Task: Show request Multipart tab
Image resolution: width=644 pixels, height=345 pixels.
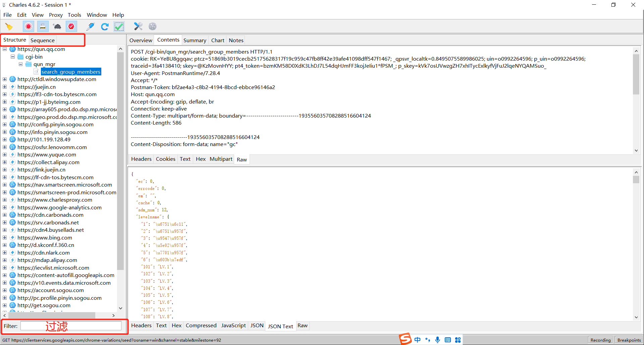Action: 221,159
